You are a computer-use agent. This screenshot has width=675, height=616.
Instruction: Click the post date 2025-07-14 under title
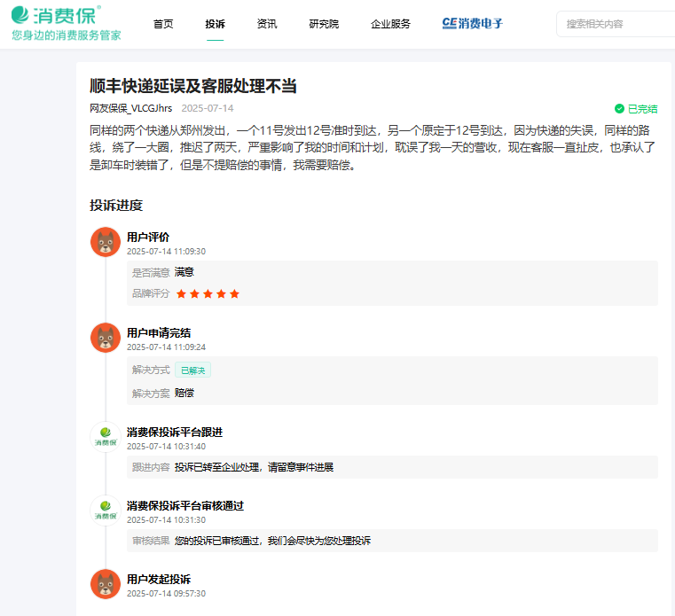pos(208,108)
